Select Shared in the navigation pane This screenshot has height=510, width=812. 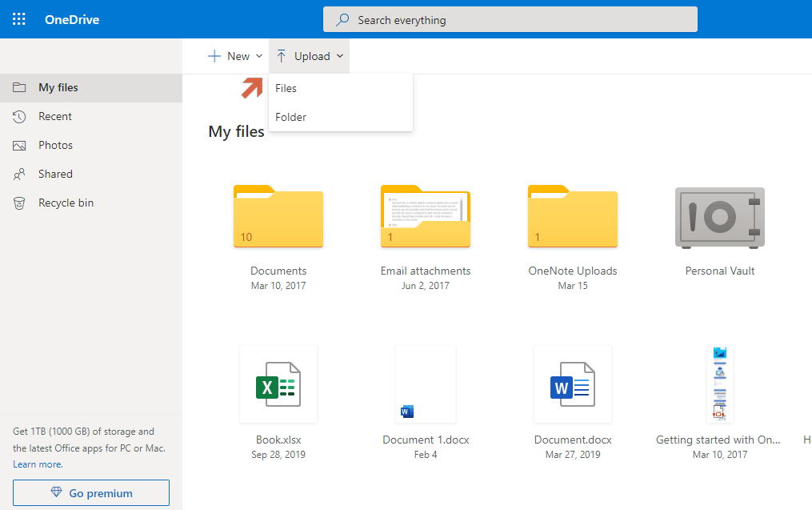91,175
